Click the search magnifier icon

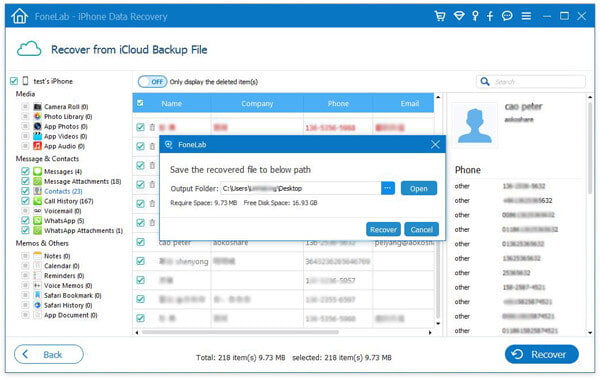(485, 82)
